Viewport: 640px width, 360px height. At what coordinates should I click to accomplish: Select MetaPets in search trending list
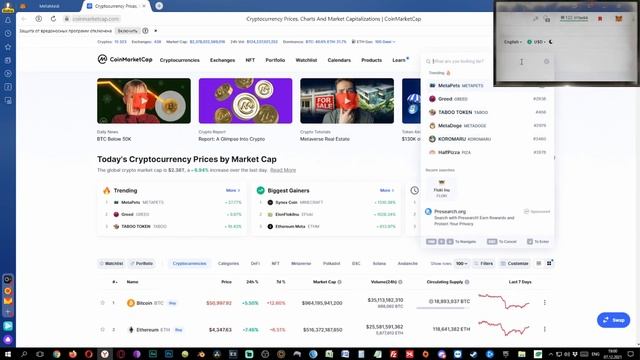click(487, 86)
